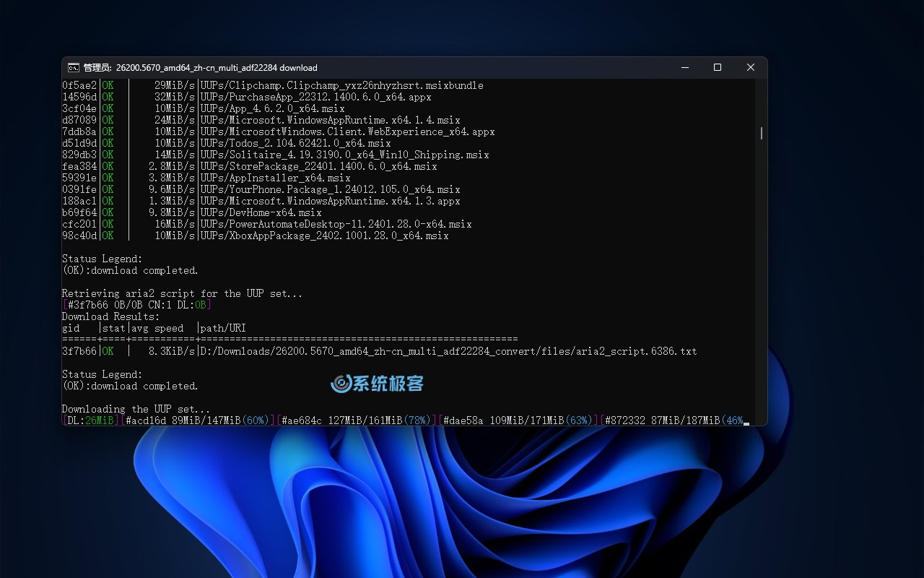Click the "Download Results:" heading
This screenshot has height=578, width=924.
click(111, 316)
